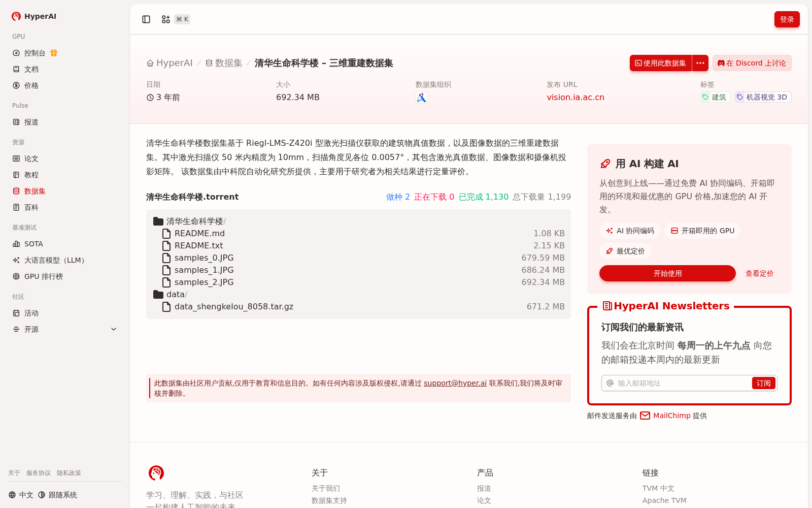Open TVM 中文 footer link

point(658,488)
